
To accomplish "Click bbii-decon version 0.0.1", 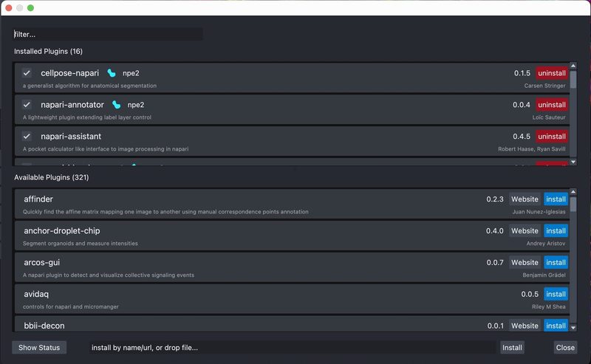I will pyautogui.click(x=495, y=326).
